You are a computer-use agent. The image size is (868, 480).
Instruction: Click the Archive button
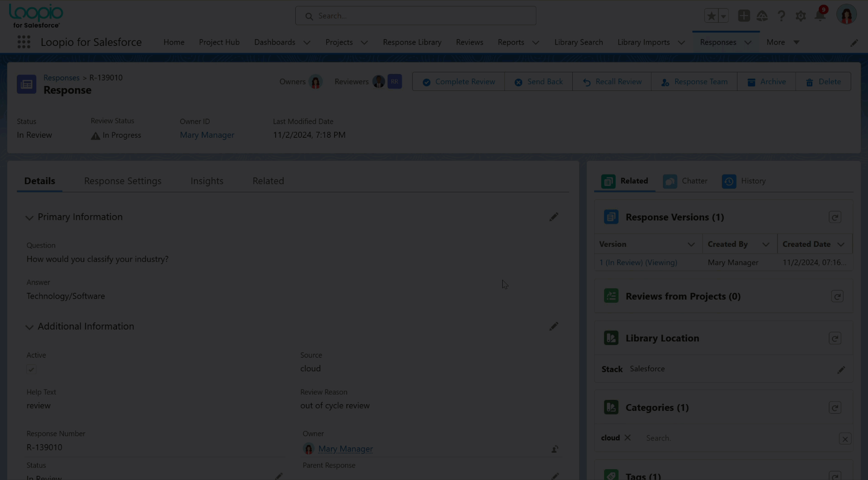[767, 82]
